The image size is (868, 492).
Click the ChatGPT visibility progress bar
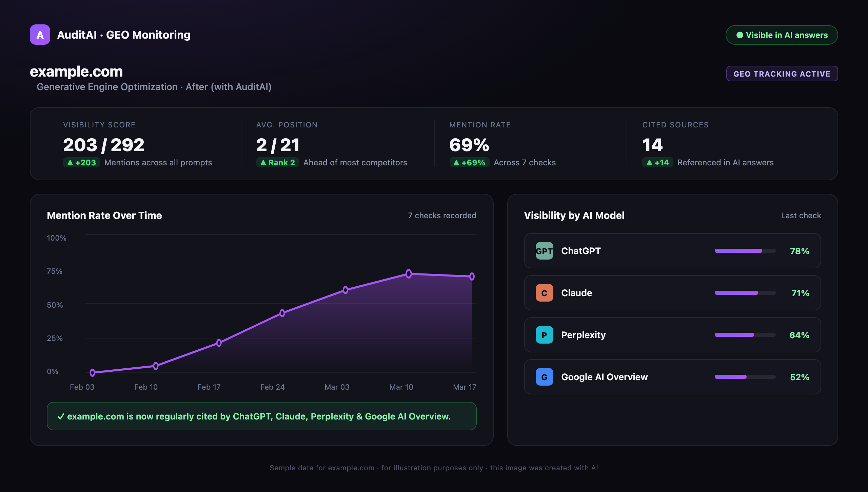coord(745,251)
